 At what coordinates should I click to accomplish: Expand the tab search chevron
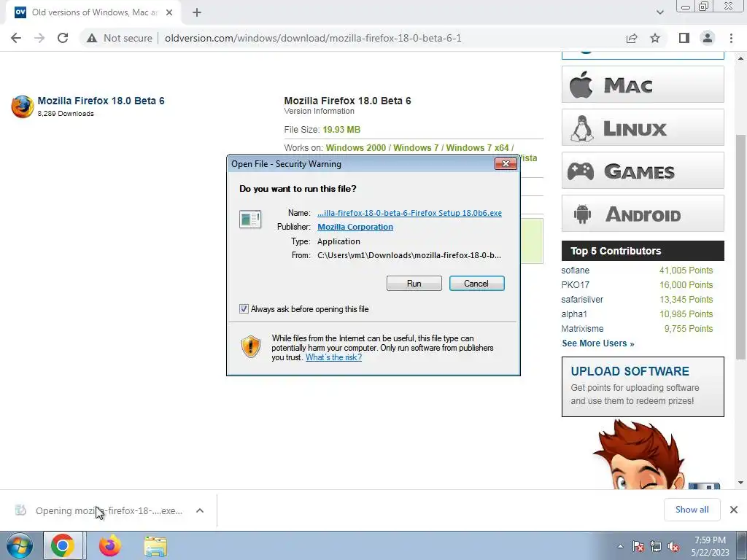(659, 12)
